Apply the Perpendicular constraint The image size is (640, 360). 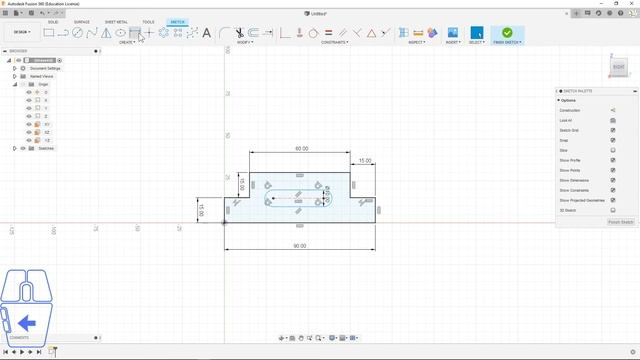tap(357, 33)
